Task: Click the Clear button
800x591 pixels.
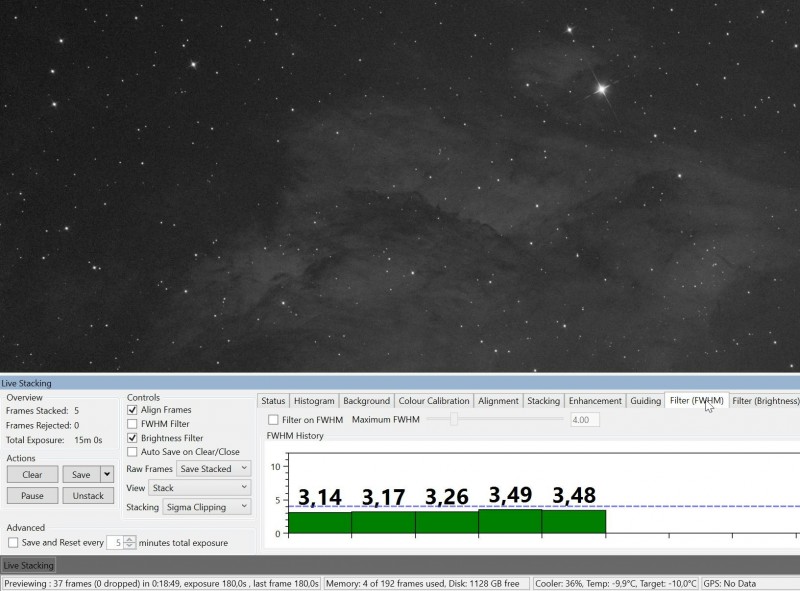Action: point(32,474)
